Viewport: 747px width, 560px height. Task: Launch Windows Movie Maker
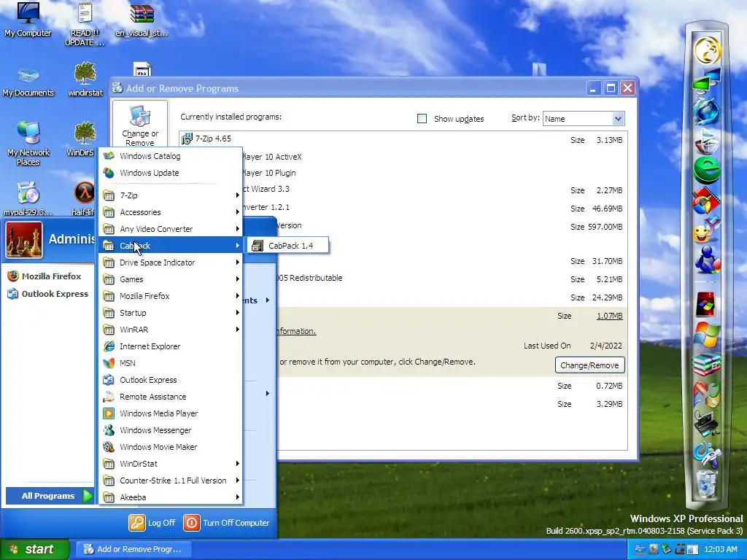171,447
